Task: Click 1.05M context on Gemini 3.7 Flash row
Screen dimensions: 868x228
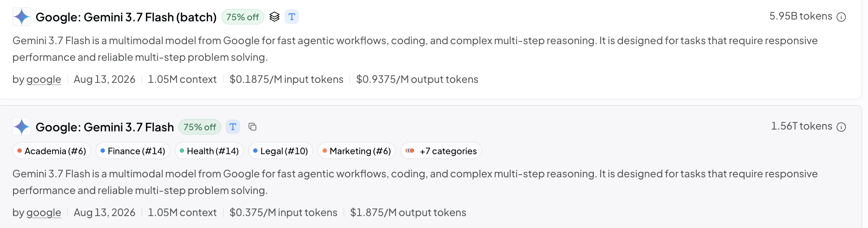Action: pos(182,212)
